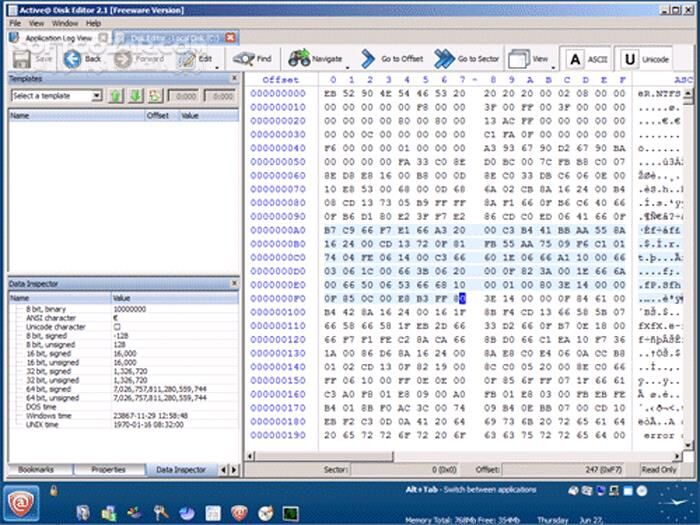Open the Select a template dropdown

56,96
